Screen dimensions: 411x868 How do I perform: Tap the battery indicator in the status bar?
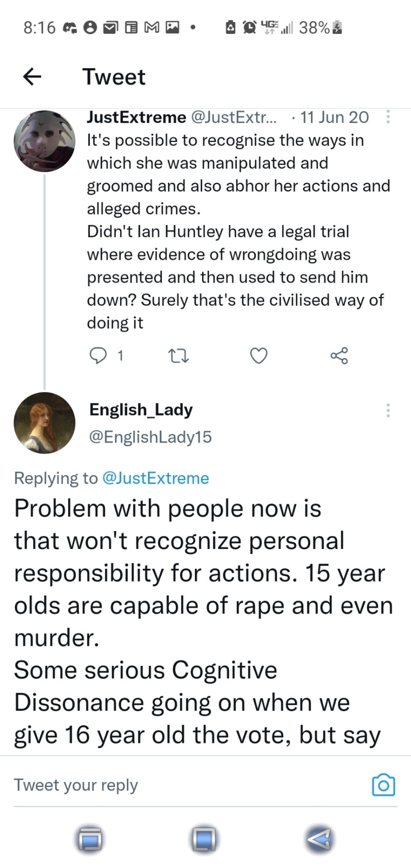click(337, 28)
